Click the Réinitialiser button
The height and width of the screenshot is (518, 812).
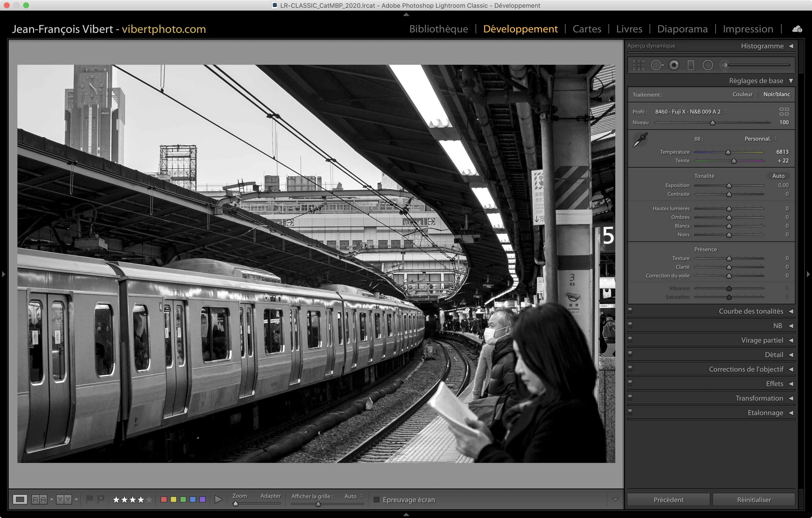(754, 499)
